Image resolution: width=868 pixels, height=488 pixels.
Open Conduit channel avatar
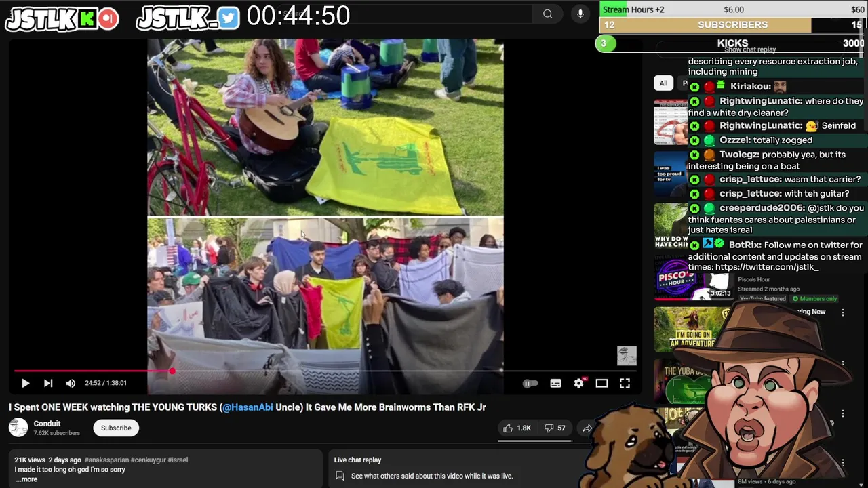(x=18, y=428)
